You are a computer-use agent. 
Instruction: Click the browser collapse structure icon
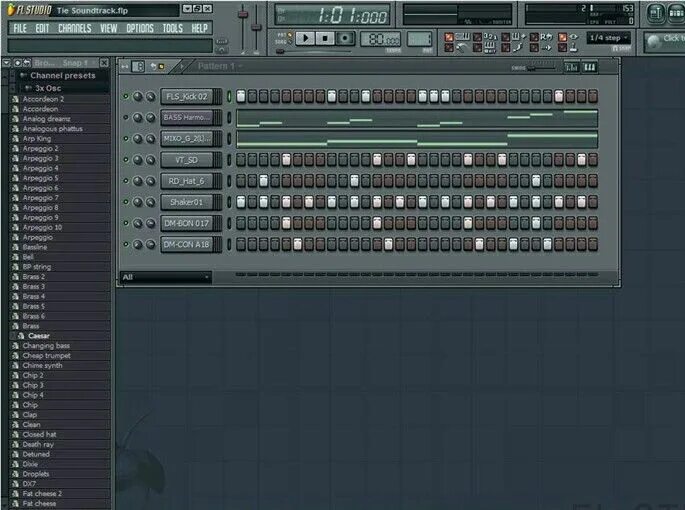pyautogui.click(x=27, y=63)
